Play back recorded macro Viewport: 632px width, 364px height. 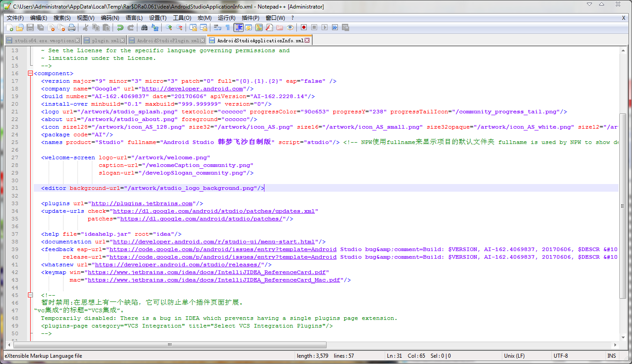[x=325, y=28]
